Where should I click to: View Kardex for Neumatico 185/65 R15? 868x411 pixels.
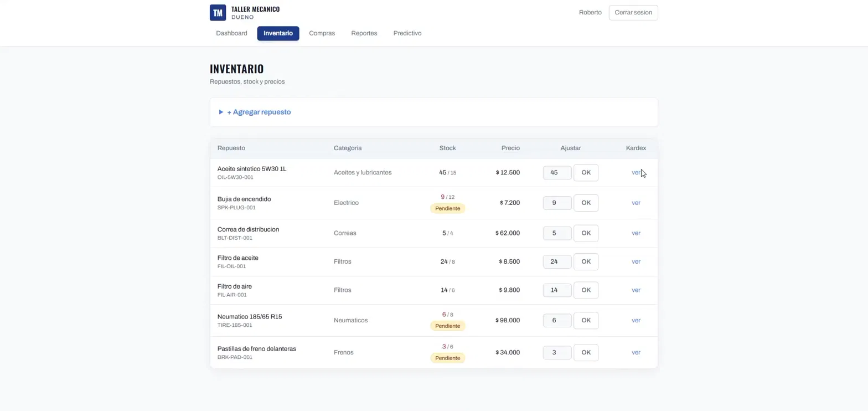click(636, 320)
